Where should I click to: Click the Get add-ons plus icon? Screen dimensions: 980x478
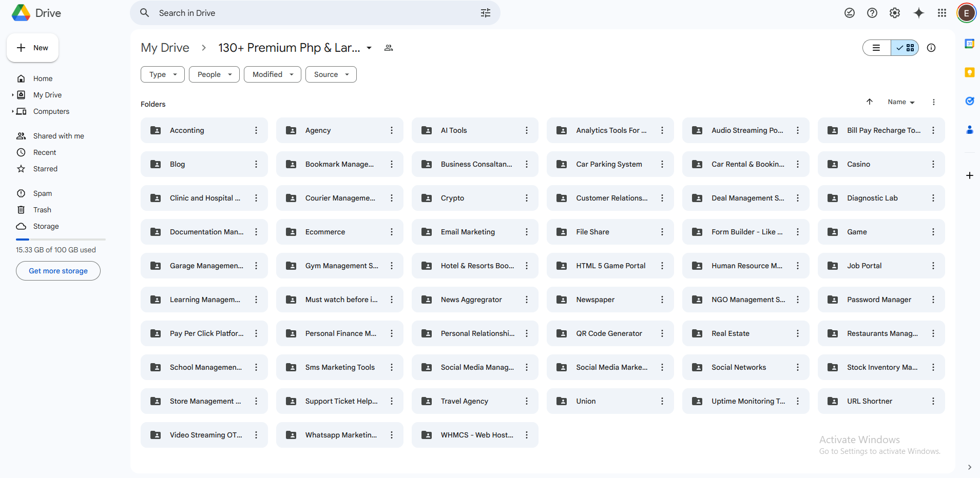click(x=970, y=175)
